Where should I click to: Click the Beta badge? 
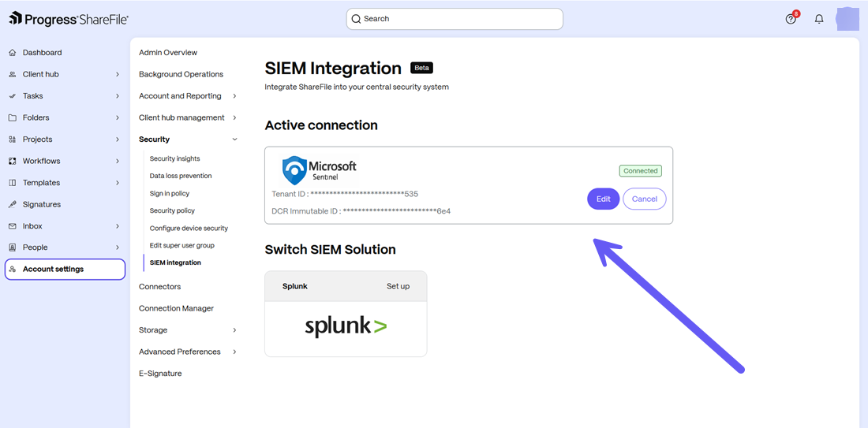pyautogui.click(x=422, y=68)
